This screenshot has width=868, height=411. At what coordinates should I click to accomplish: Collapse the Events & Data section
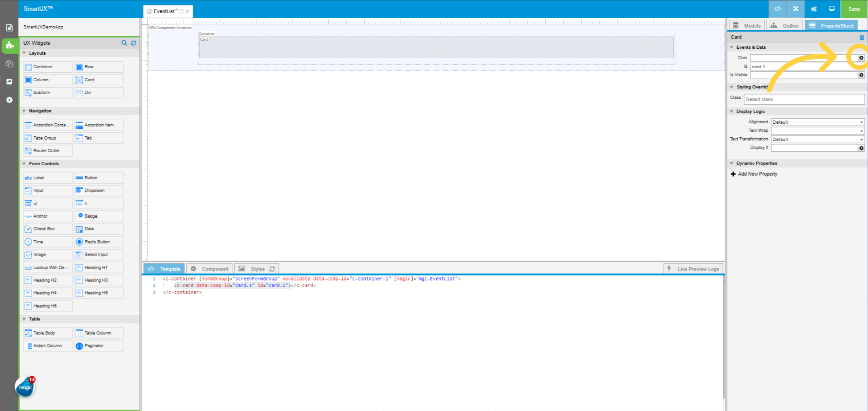tap(731, 47)
